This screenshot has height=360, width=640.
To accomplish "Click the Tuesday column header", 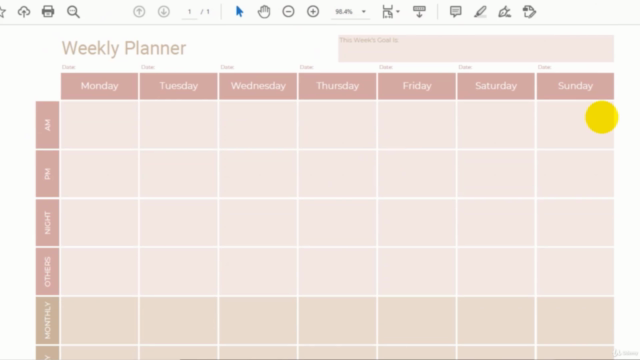I will point(179,86).
